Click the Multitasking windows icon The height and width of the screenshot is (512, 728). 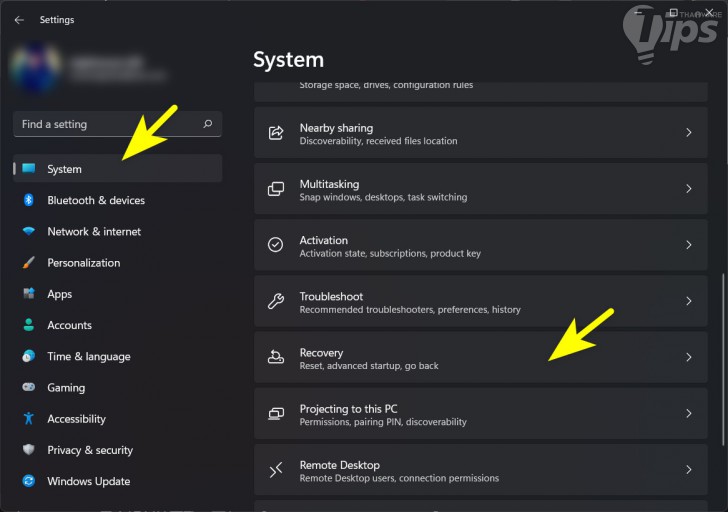coord(276,189)
